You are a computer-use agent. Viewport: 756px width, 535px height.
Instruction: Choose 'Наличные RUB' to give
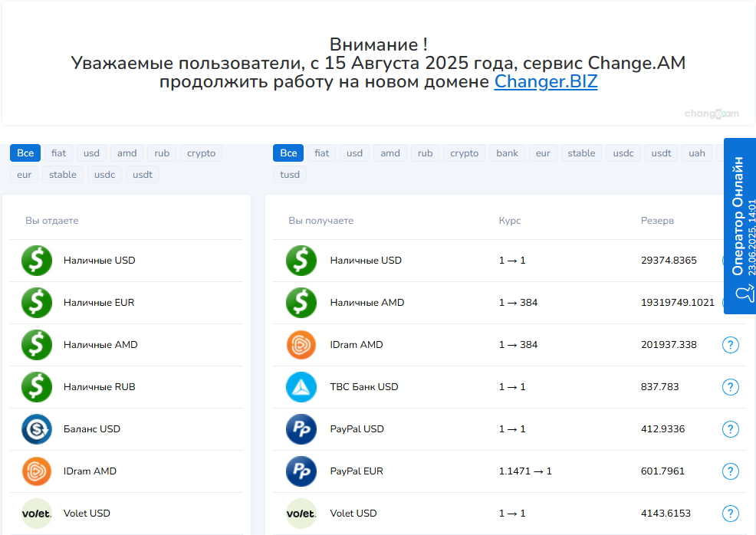point(127,387)
